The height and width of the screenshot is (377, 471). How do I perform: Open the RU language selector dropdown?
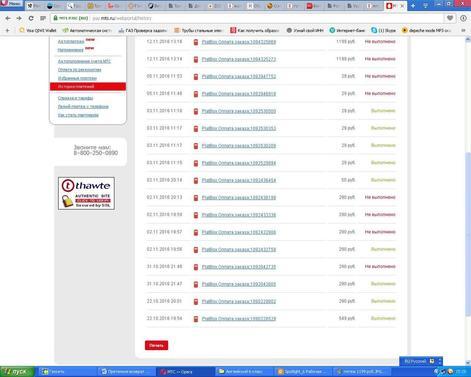(x=421, y=361)
